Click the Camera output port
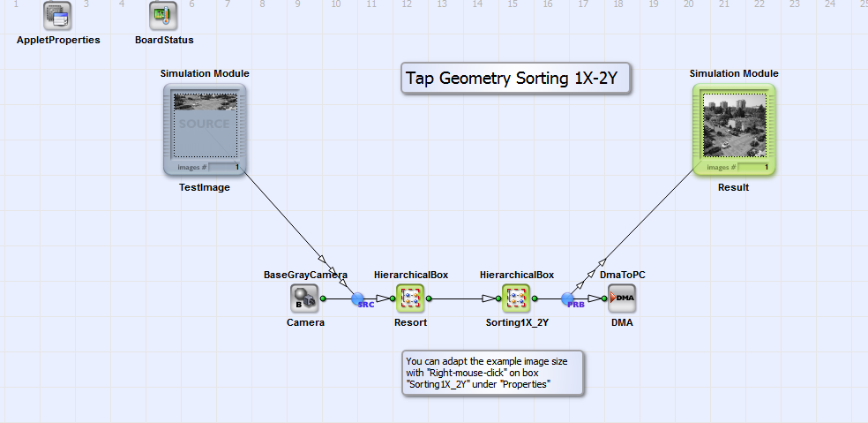 [324, 298]
